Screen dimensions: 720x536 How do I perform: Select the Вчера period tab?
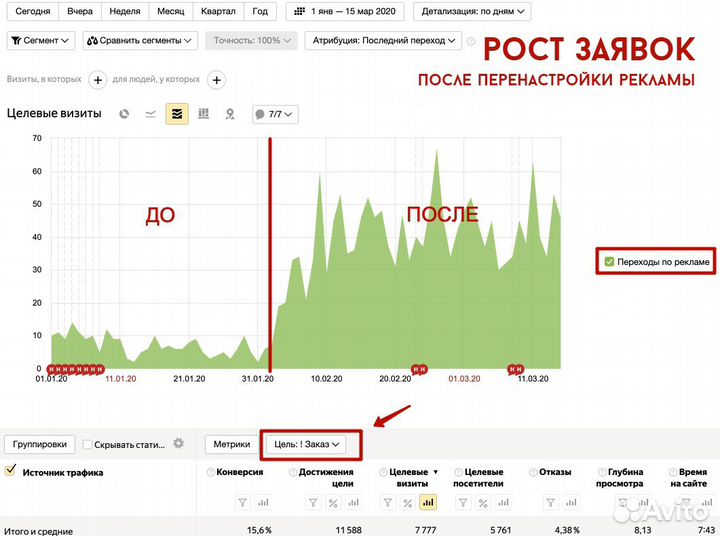(80, 11)
